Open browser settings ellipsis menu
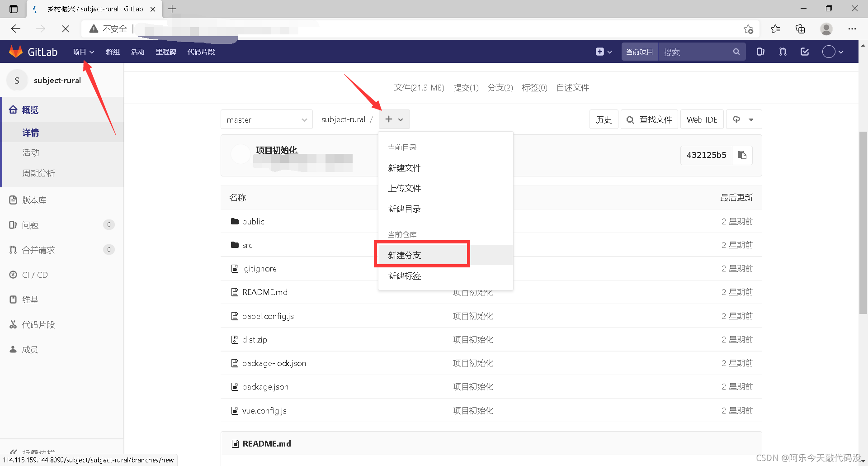Screen dimensions: 868x466 (x=852, y=29)
